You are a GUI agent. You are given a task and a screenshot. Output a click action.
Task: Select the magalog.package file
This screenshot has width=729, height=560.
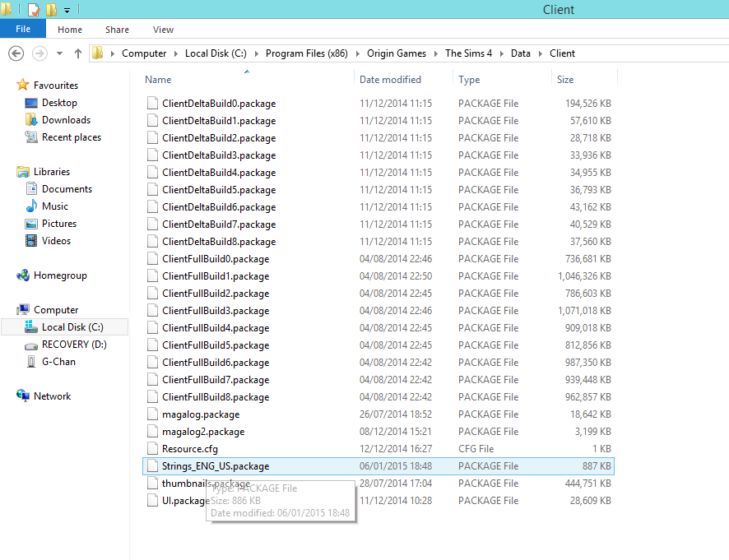202,414
